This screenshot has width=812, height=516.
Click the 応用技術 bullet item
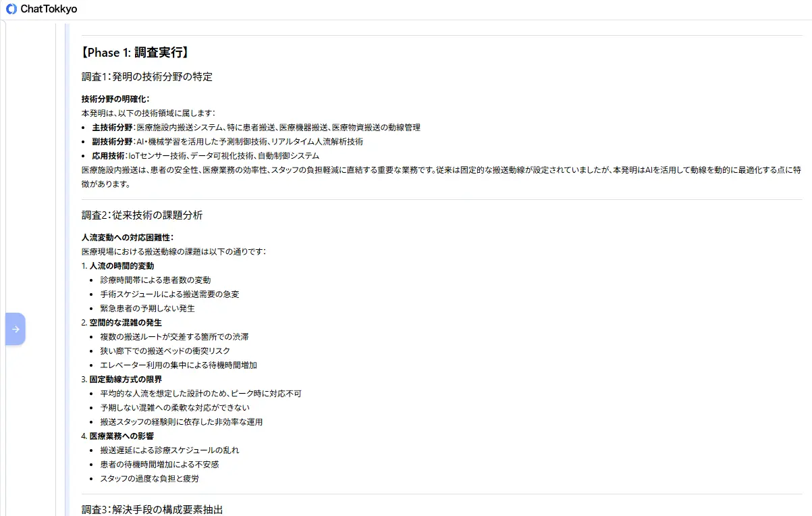point(205,155)
